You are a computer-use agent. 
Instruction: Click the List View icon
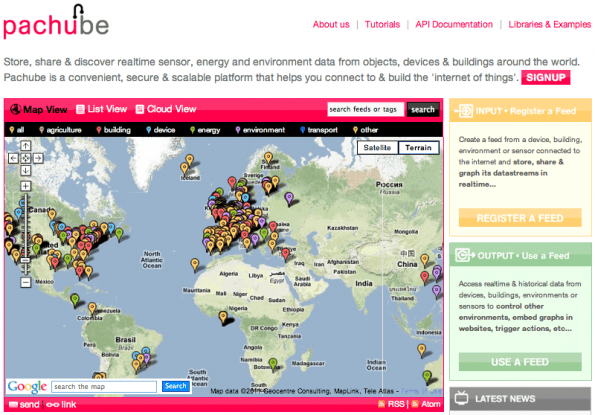(x=80, y=110)
